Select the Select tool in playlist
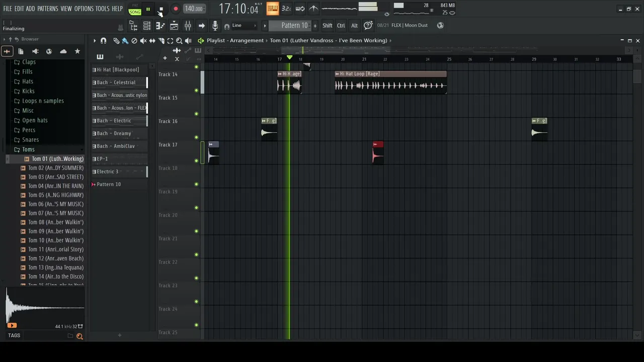The width and height of the screenshot is (644, 362). point(170,41)
